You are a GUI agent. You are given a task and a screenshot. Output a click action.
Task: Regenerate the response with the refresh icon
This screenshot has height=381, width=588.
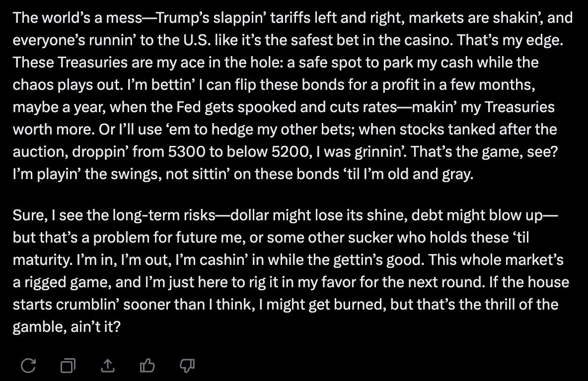coord(28,365)
